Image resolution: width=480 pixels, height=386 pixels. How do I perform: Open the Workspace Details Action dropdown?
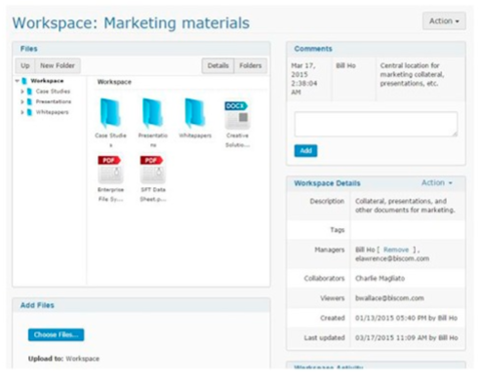tap(437, 183)
